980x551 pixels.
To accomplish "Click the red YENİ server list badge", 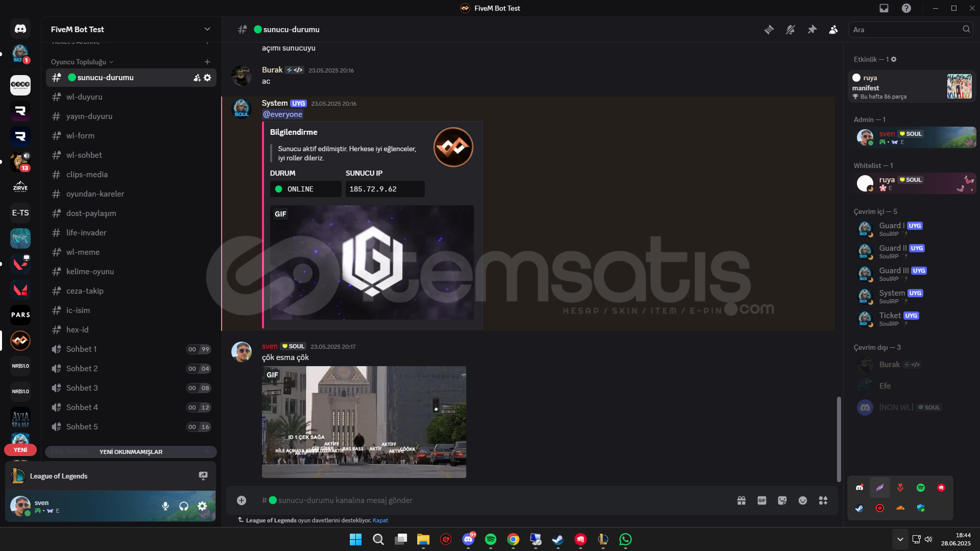I will point(20,450).
